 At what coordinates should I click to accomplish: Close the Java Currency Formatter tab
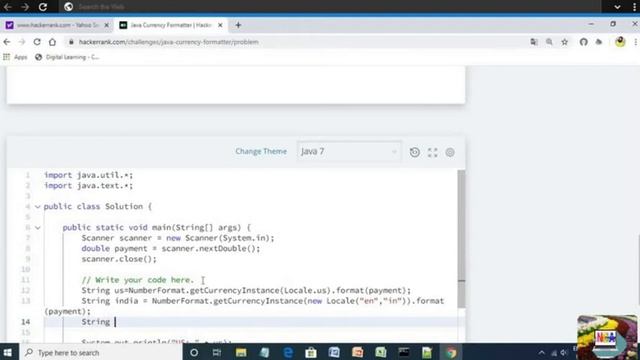click(x=220, y=25)
